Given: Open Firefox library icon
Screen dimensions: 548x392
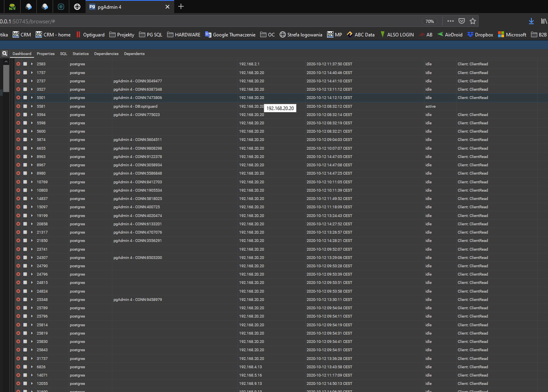Looking at the screenshot, I should (x=544, y=21).
